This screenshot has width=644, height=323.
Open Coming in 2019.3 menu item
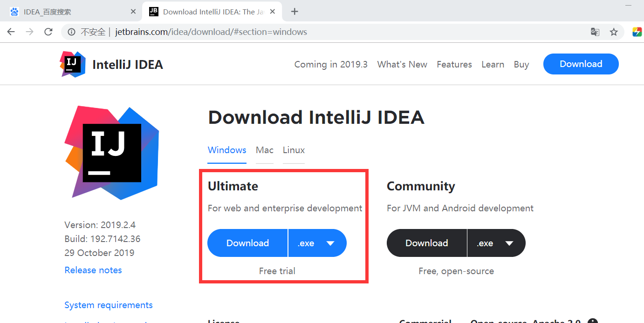coord(331,64)
